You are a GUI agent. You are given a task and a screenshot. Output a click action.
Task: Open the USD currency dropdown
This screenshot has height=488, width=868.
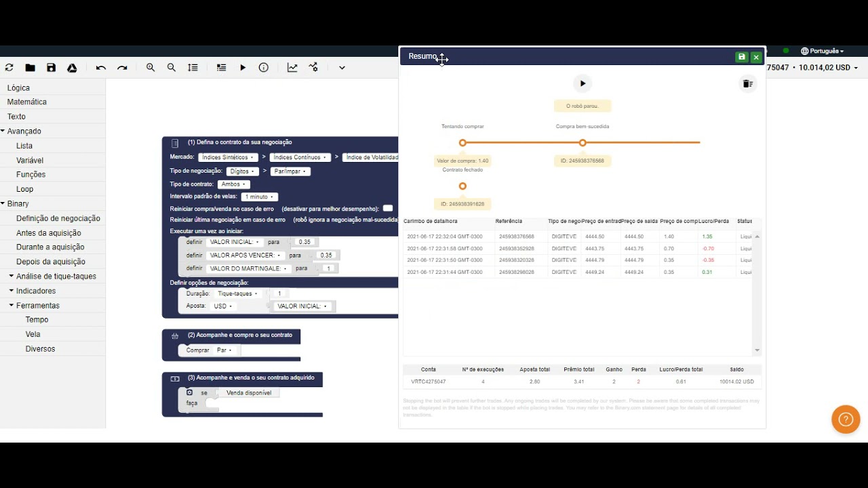(x=222, y=306)
